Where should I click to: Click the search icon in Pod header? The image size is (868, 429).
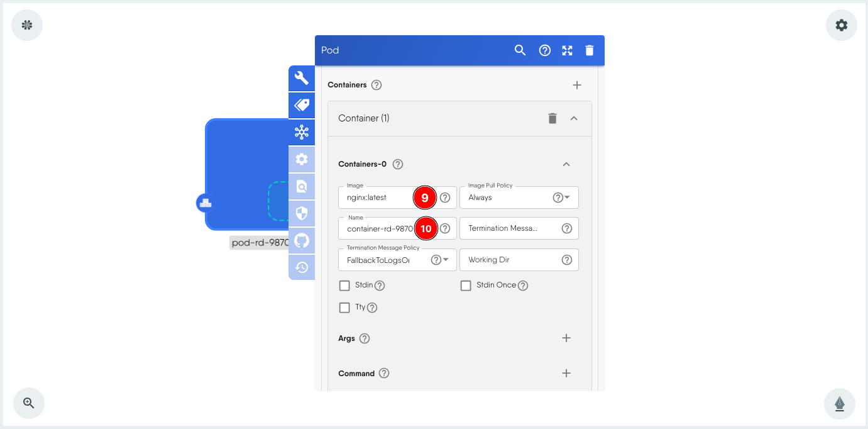(520, 50)
